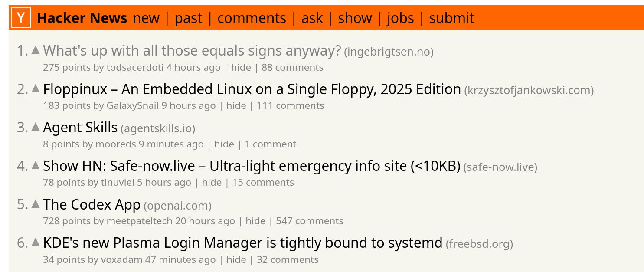Upvote the Safe-now.live Show HN story
This screenshot has width=644, height=272.
pyautogui.click(x=36, y=165)
